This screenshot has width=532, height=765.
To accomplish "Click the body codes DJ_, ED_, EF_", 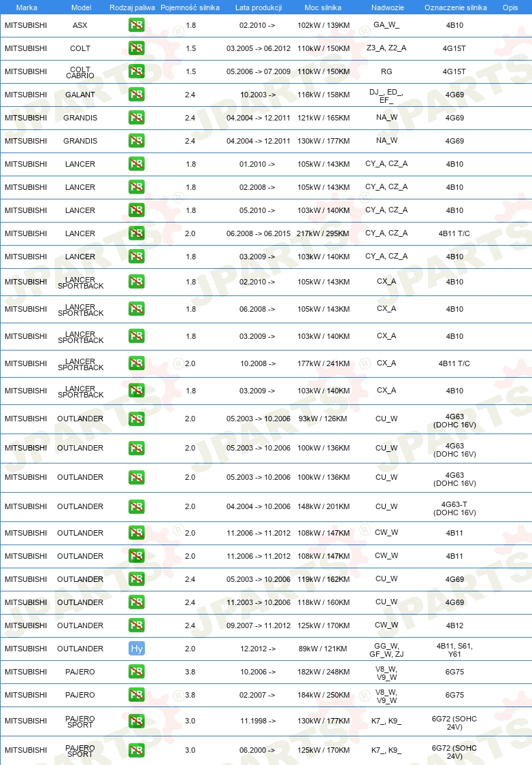I will tap(386, 95).
